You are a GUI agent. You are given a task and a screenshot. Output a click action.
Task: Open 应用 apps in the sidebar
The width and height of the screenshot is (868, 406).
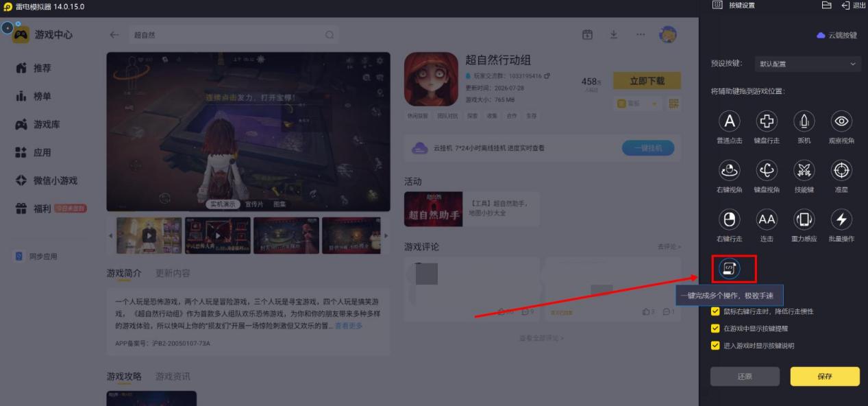pos(34,153)
